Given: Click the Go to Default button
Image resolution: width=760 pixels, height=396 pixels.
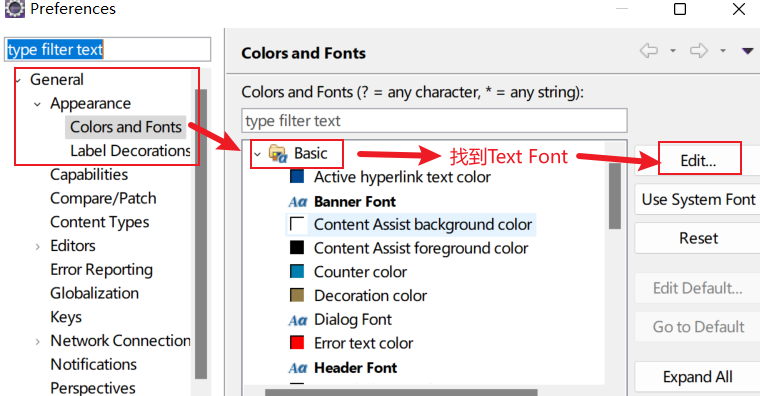Looking at the screenshot, I should click(x=698, y=327).
